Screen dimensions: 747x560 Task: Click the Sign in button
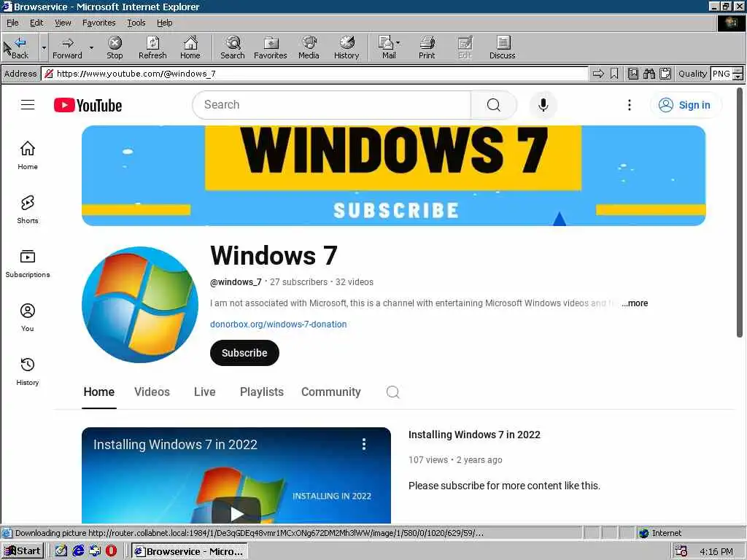click(x=686, y=105)
